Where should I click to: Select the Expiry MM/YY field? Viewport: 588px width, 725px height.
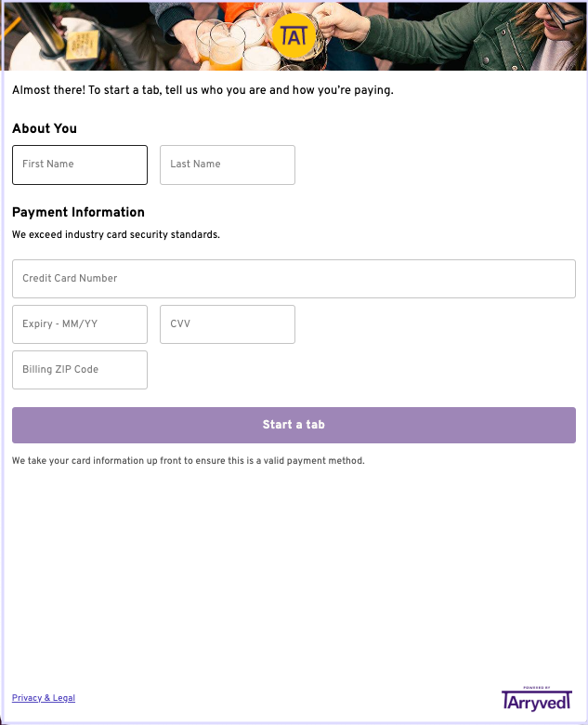pyautogui.click(x=80, y=324)
